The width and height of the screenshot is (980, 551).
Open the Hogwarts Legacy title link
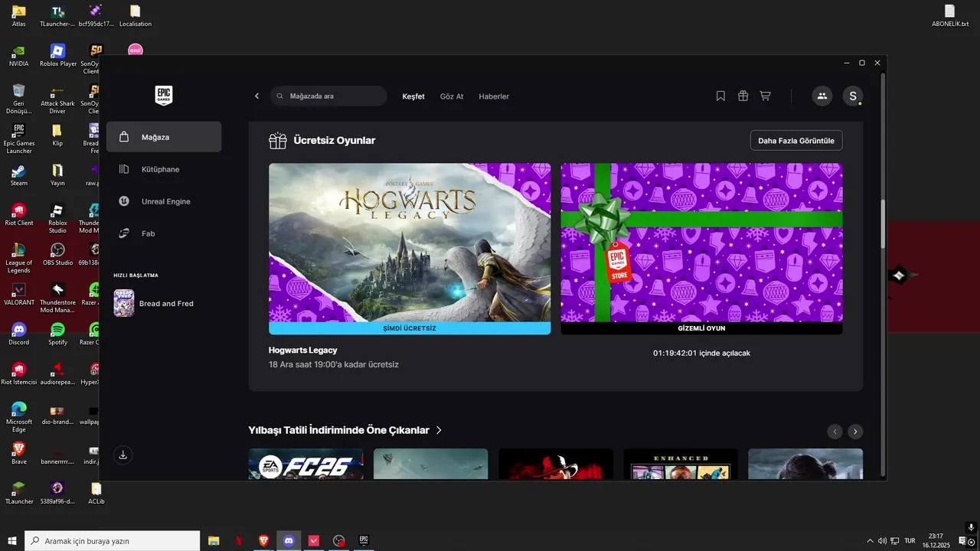[x=303, y=350]
